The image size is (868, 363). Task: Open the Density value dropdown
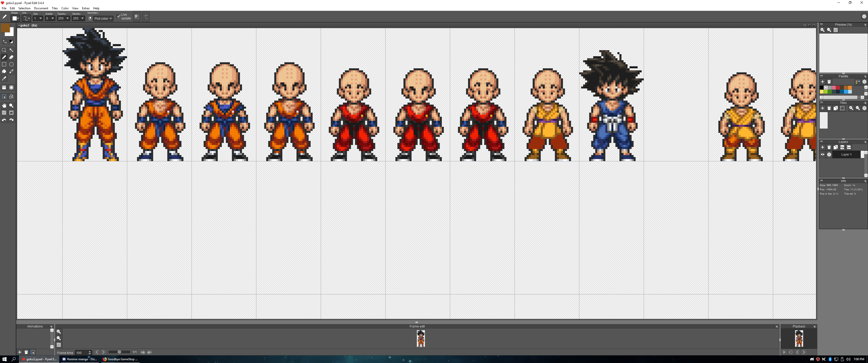[x=78, y=18]
